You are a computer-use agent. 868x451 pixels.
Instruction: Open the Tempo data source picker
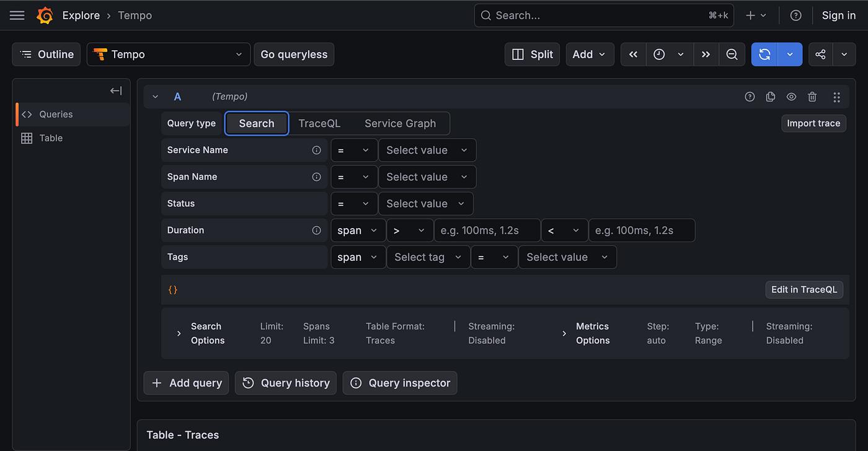click(169, 55)
